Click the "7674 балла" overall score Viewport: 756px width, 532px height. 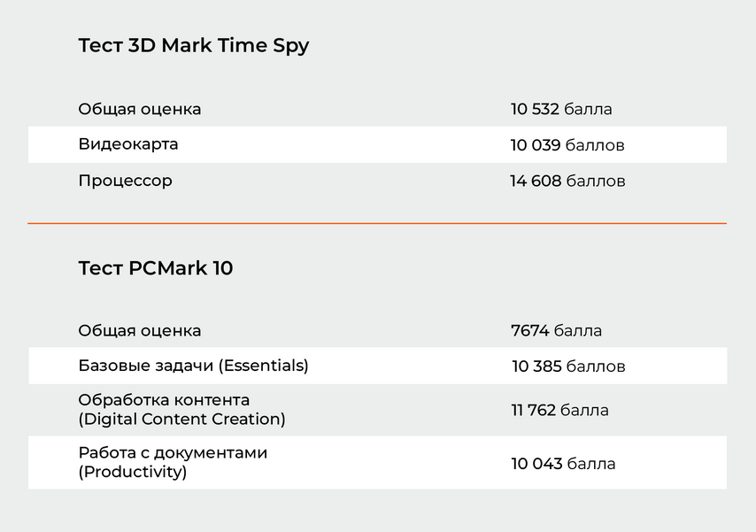point(556,331)
